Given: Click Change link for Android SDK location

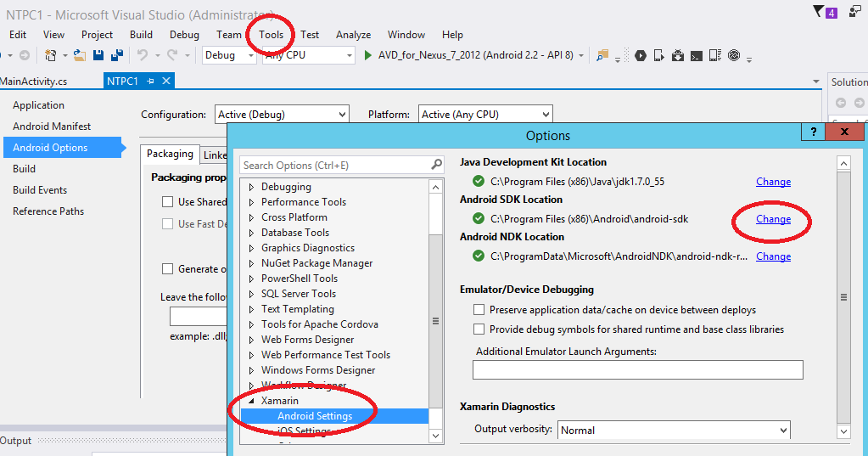Looking at the screenshot, I should 773,219.
